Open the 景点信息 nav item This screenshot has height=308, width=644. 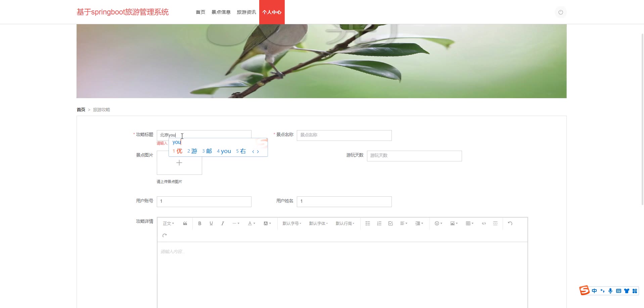(221, 12)
